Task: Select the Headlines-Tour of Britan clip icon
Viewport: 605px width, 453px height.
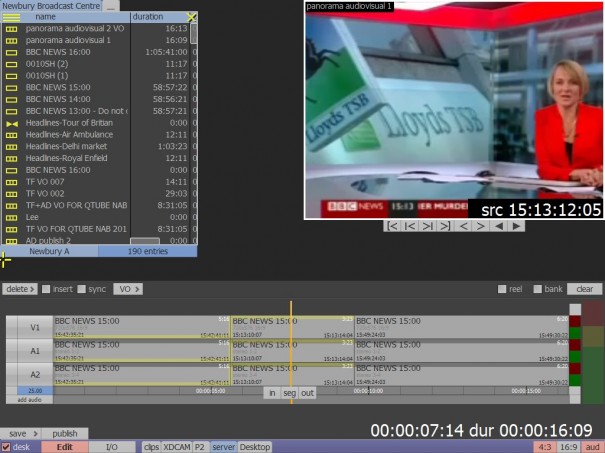Action: tap(12, 122)
